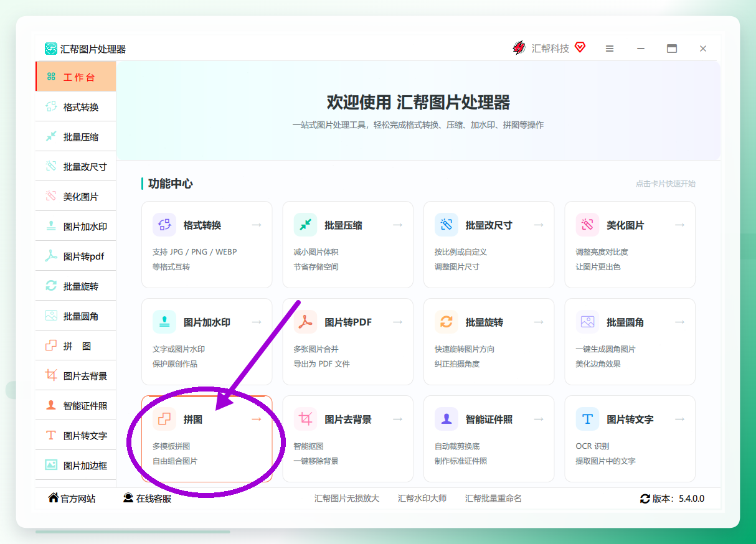Click the 多模板拼图 description text
Image resolution: width=756 pixels, height=544 pixels.
point(171,446)
